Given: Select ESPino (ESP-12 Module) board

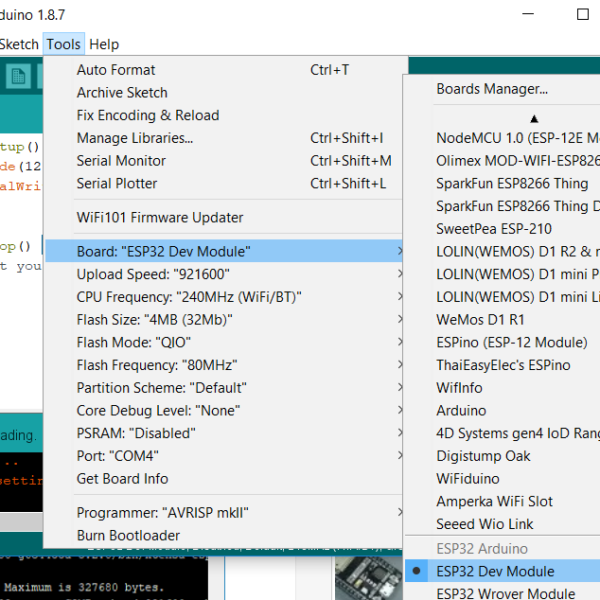Looking at the screenshot, I should click(502, 342).
